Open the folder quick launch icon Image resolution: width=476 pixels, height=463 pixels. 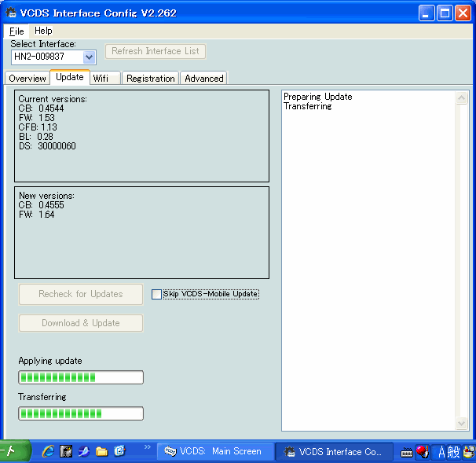coord(101,452)
